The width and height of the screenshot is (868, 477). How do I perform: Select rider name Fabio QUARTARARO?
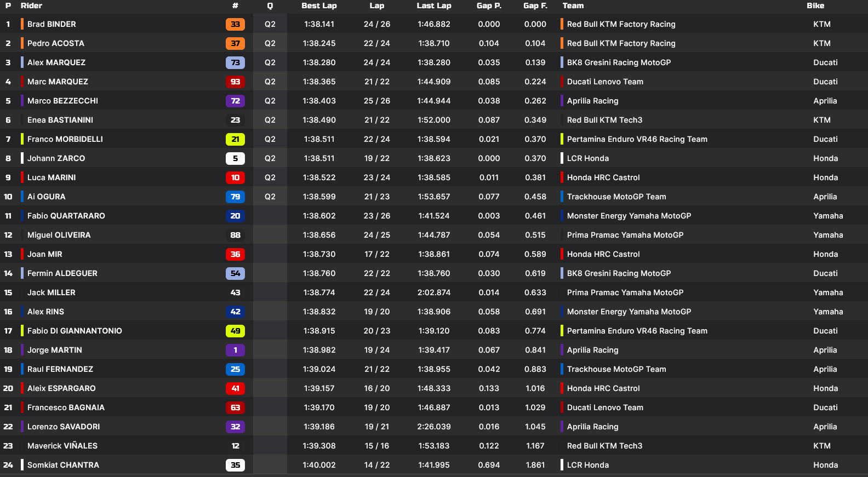coord(66,216)
